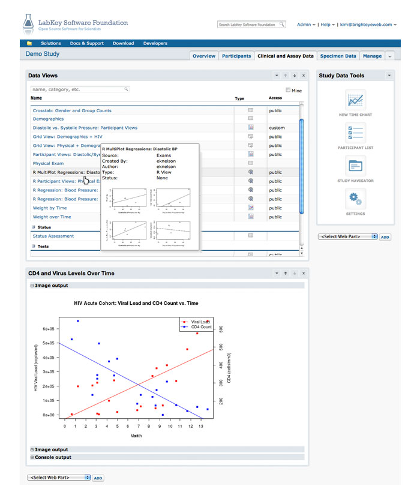The height and width of the screenshot is (504, 420).
Task: Open CD4 and Virus Levels options dropdown
Action: coord(277,273)
